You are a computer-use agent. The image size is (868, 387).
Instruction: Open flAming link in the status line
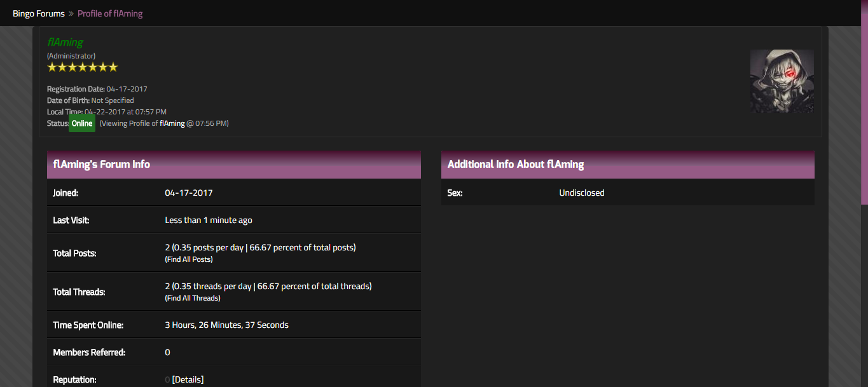click(x=172, y=123)
